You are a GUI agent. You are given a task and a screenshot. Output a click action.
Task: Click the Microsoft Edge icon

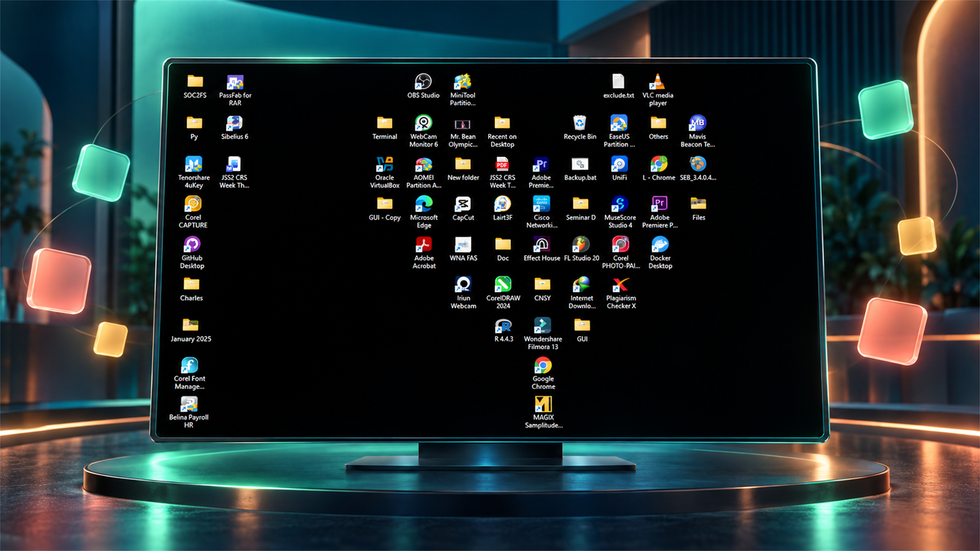[x=424, y=204]
